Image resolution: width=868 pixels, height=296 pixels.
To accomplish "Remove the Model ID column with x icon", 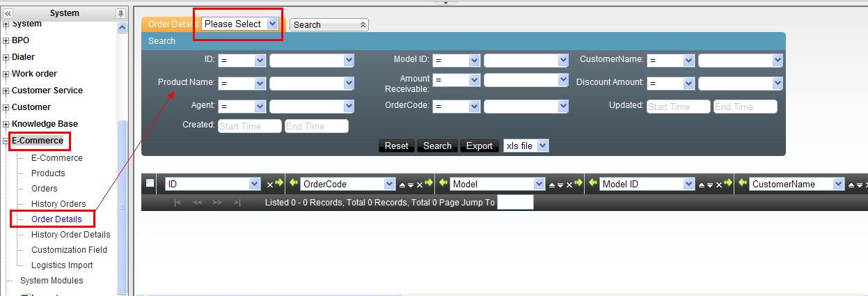I will pos(718,185).
